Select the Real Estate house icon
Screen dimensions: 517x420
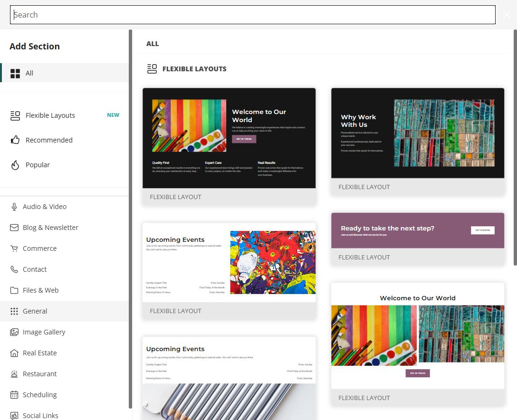[14, 353]
